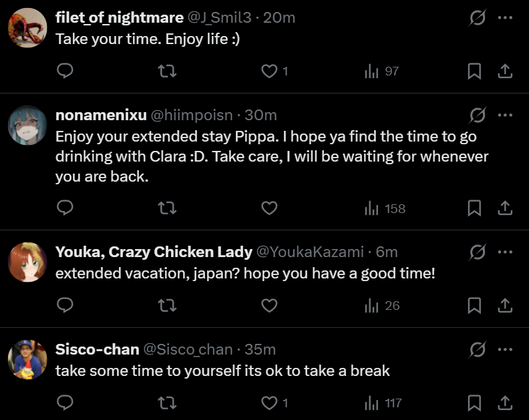This screenshot has width=529, height=420.
Task: Reply to Youka's extended vacation tweet
Action: pos(65,305)
